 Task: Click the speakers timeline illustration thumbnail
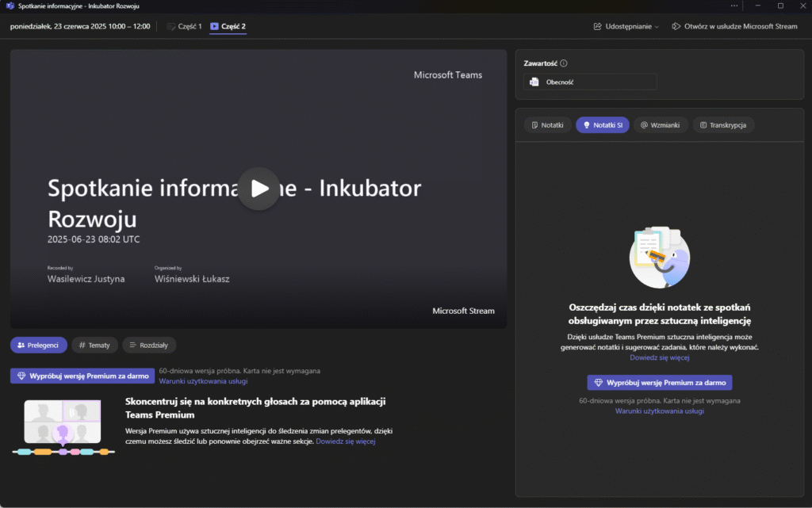(63, 427)
